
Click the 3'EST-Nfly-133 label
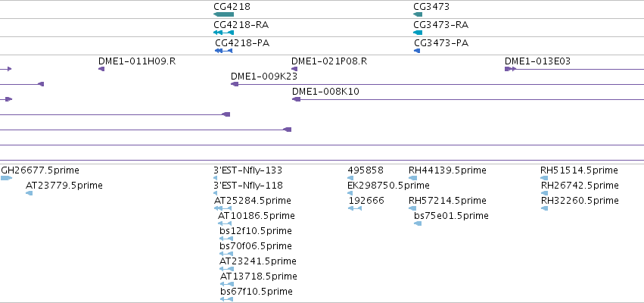248,170
